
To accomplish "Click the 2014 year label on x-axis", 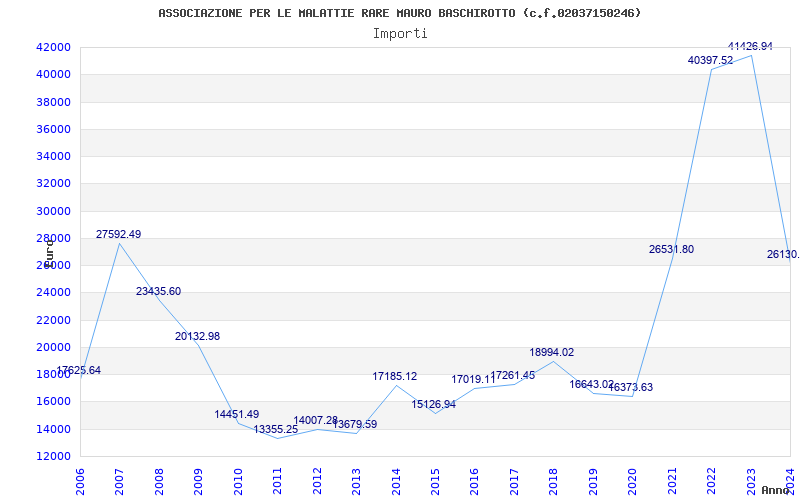I will [x=396, y=476].
